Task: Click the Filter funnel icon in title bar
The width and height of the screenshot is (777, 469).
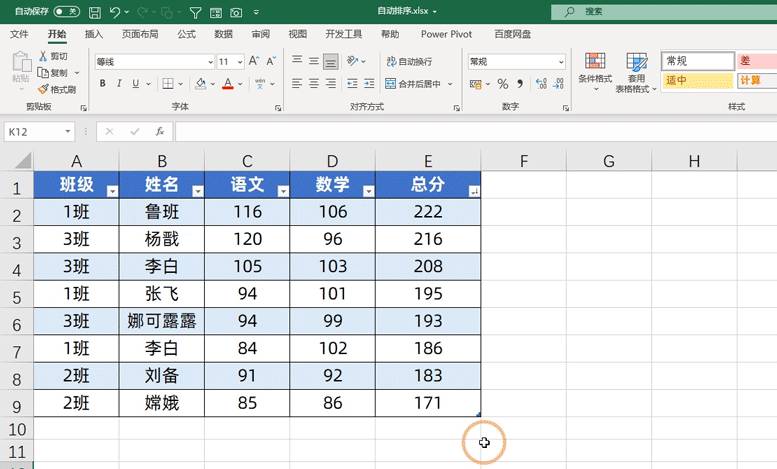Action: (195, 13)
